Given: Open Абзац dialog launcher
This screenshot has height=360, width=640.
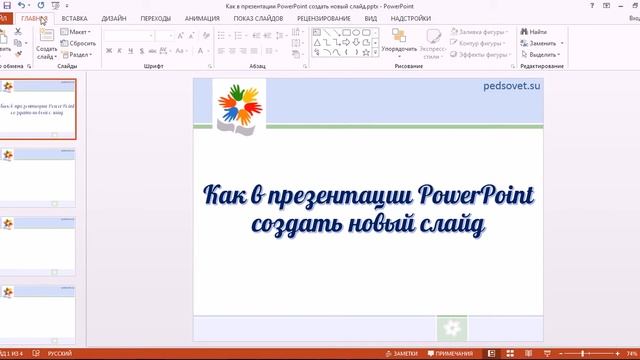Looking at the screenshot, I should [305, 66].
